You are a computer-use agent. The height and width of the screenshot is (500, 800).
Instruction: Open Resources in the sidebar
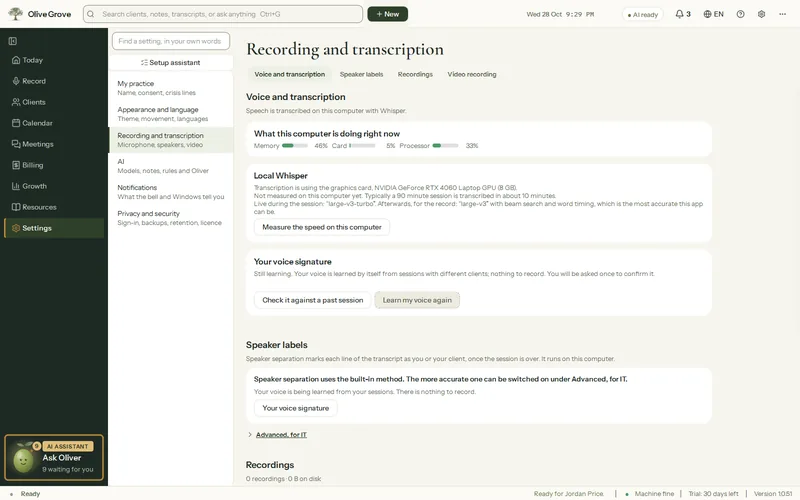54,207
